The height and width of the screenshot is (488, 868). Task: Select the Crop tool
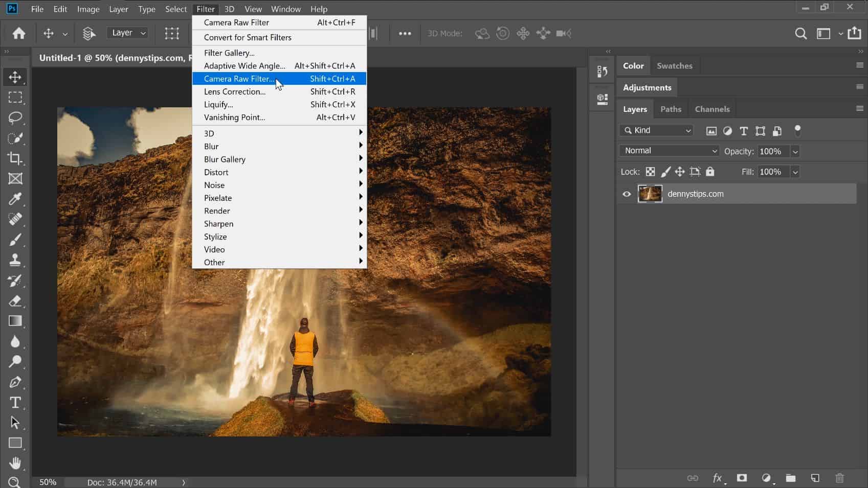[x=15, y=158]
